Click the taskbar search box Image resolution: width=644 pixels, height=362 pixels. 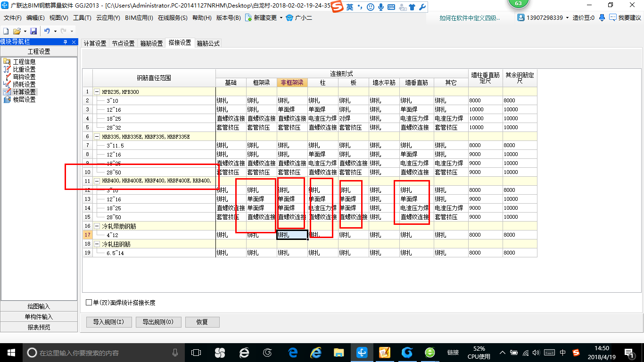point(103,353)
